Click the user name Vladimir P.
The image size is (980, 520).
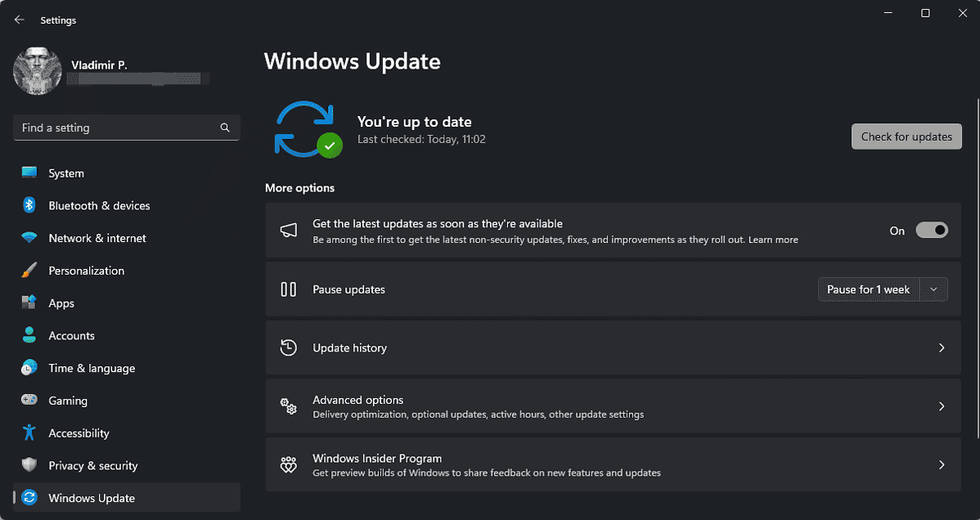pos(99,65)
